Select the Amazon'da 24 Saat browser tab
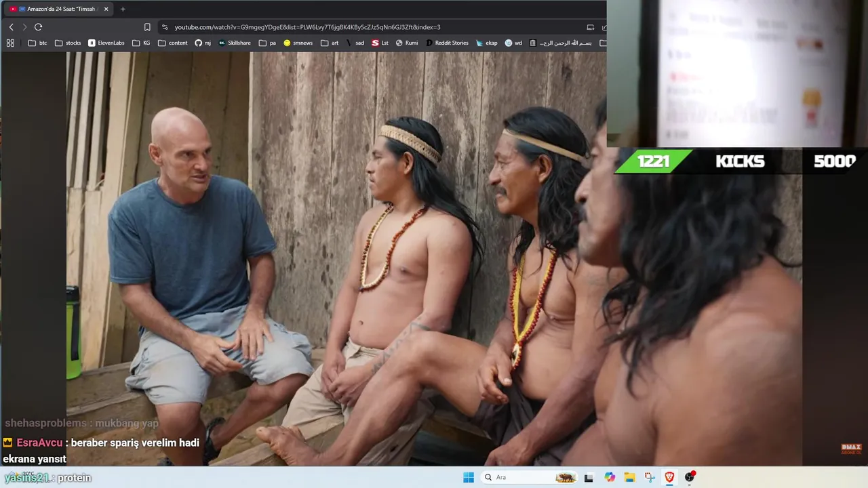The width and height of the screenshot is (868, 488). pos(58,9)
